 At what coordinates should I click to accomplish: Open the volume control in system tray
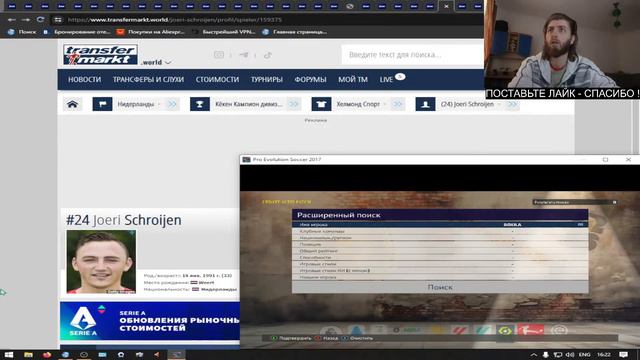[x=570, y=354]
